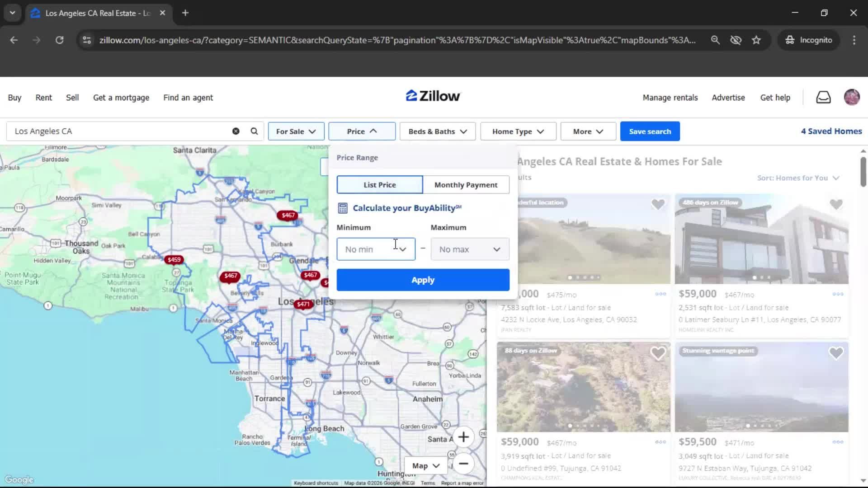Open the No min minimum price dropdown

376,249
